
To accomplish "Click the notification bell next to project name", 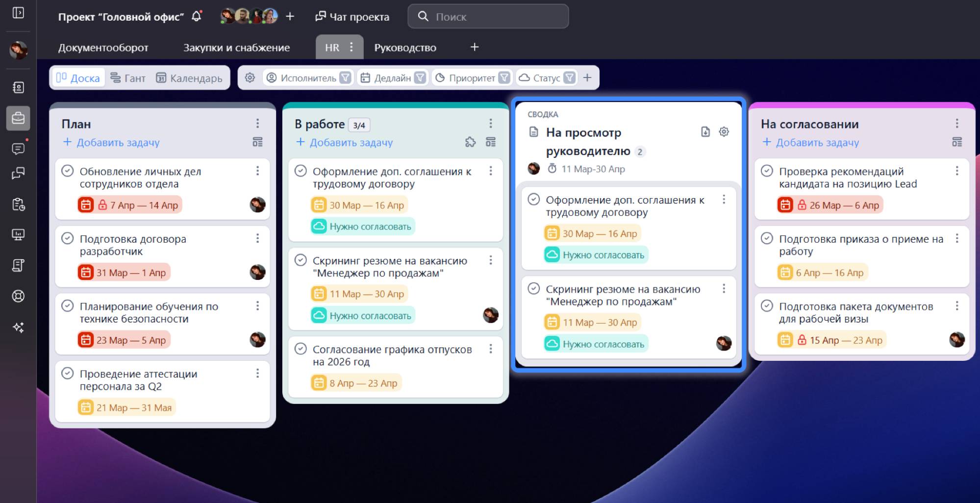I will [197, 16].
